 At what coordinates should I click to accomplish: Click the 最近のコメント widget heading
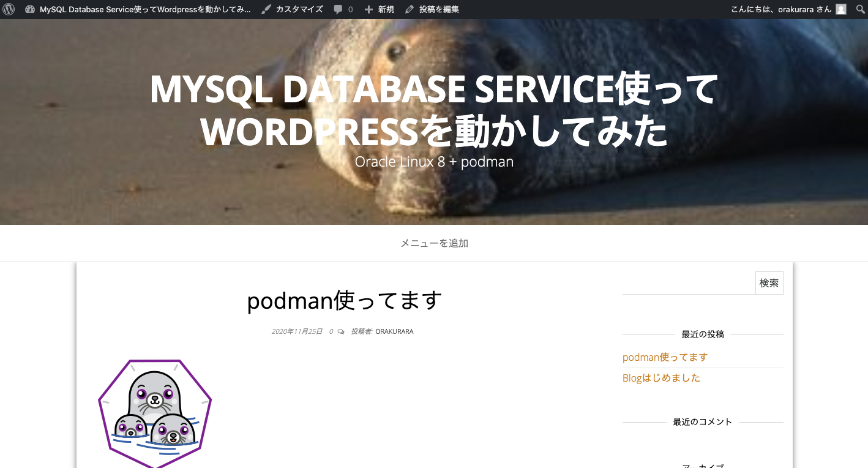click(x=703, y=422)
